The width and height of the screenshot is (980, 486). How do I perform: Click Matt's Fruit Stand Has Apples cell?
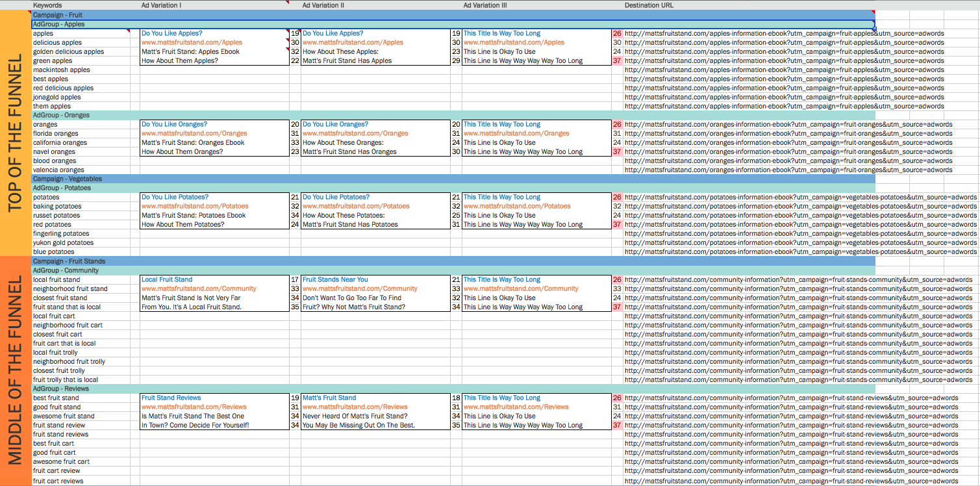pyautogui.click(x=375, y=60)
